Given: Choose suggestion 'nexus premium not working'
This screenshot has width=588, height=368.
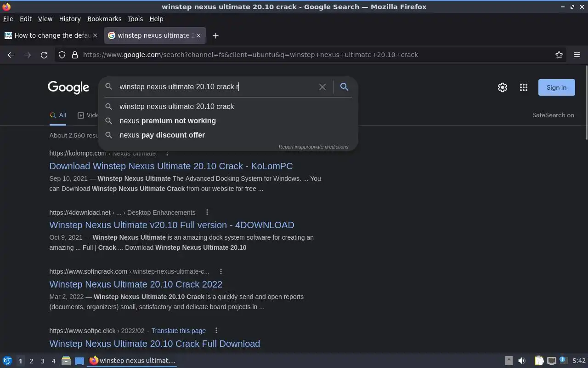Looking at the screenshot, I should (228, 121).
